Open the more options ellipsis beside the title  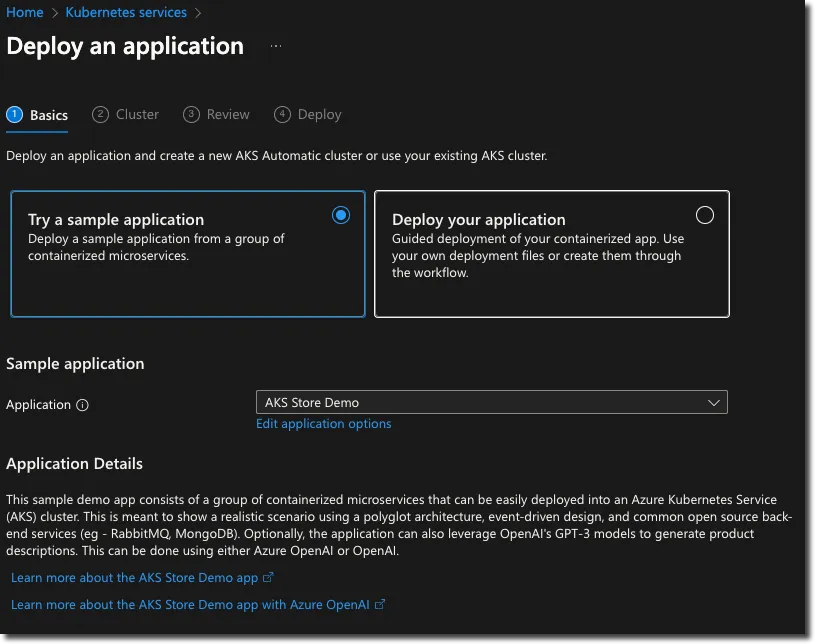tap(276, 47)
